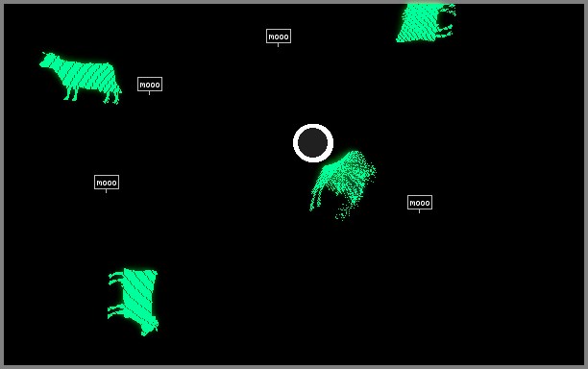Viewport: 588px width, 369px height.
Task: Click the striped body of the cropped top cow
Action: tap(416, 23)
